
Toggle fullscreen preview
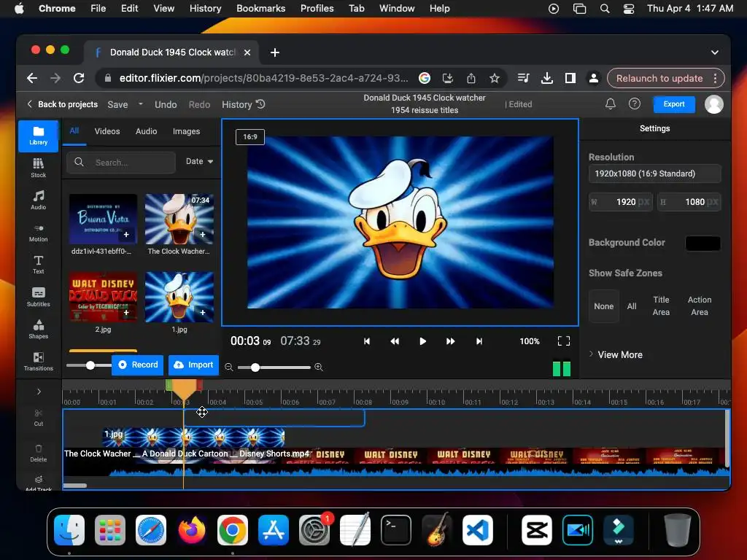(564, 341)
